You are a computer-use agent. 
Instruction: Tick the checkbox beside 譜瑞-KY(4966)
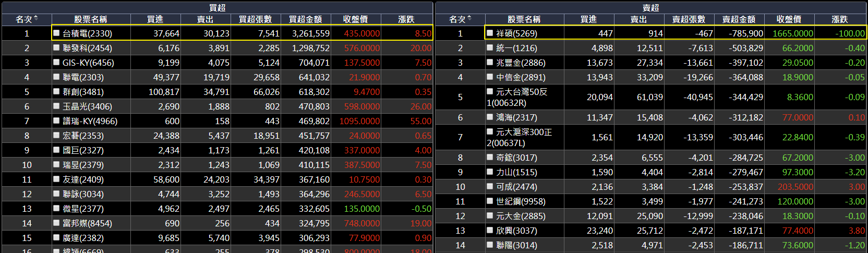56,121
